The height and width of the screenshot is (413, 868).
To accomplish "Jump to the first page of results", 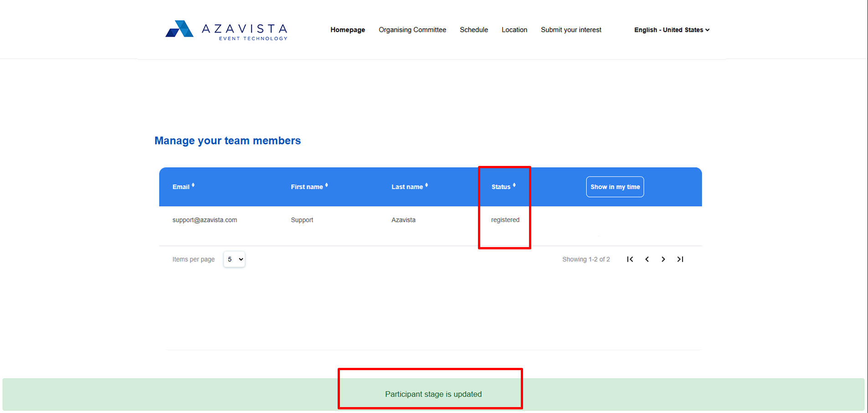I will 630,259.
